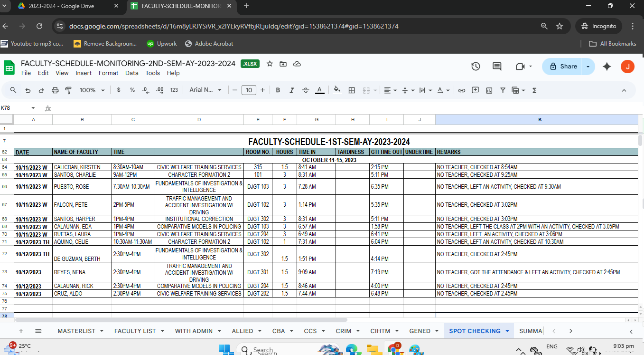The height and width of the screenshot is (355, 644).
Task: Click the font size input field
Action: pyautogui.click(x=249, y=90)
